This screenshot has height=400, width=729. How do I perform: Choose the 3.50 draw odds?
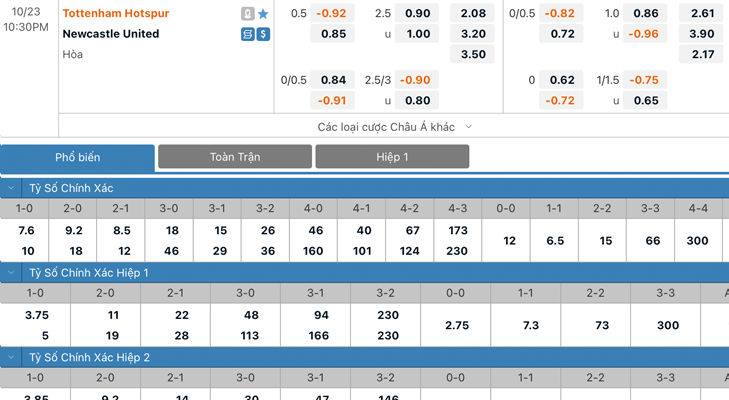[x=472, y=54]
